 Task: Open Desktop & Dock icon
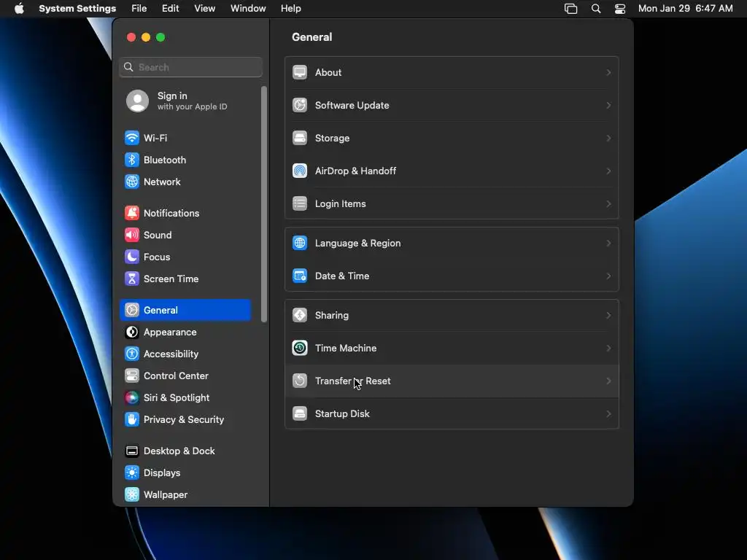pyautogui.click(x=132, y=451)
